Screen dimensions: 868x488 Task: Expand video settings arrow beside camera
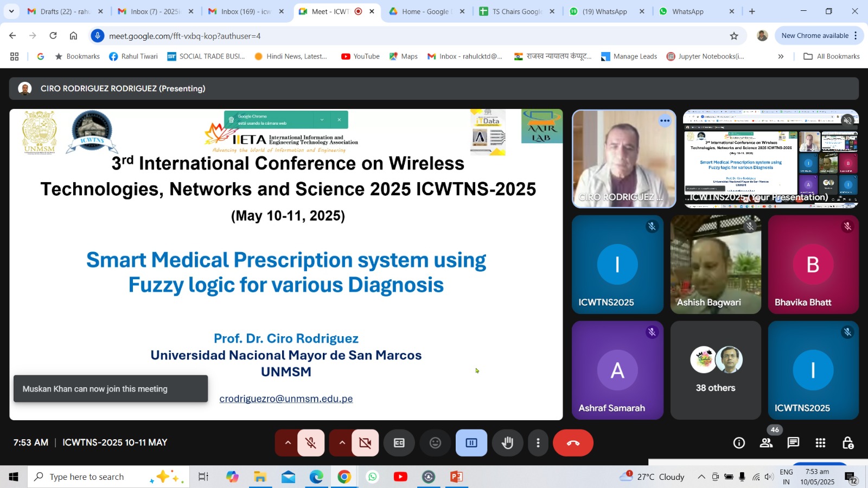342,443
